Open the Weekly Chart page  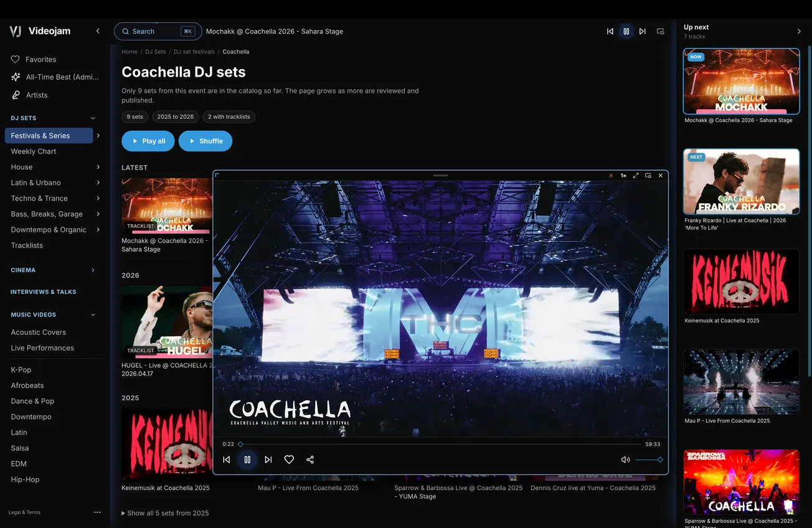point(34,151)
